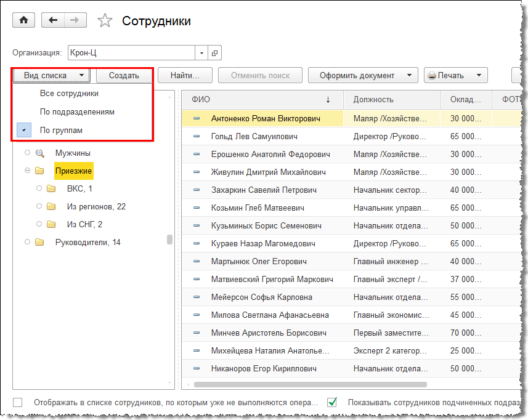528x420 pixels.
Task: Navigate back with the left arrow
Action: tap(53, 20)
